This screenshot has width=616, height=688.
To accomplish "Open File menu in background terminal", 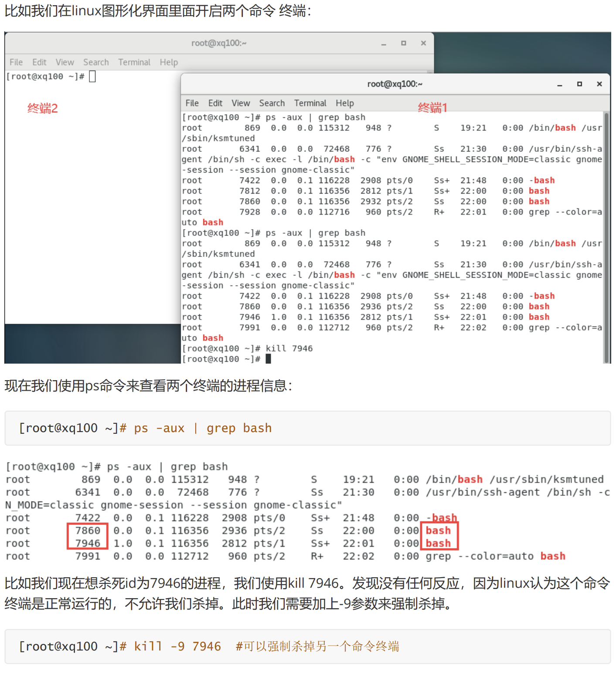I will (16, 62).
